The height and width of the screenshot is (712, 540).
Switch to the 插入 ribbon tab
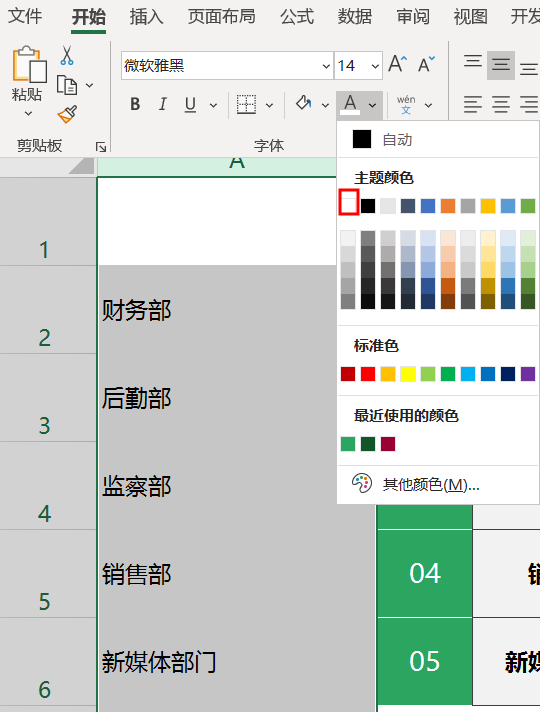click(146, 17)
